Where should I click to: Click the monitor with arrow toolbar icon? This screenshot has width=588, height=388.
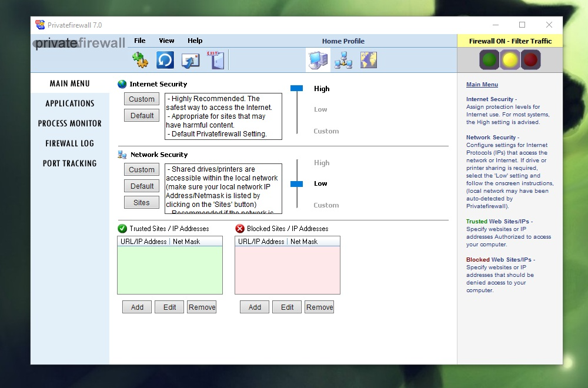190,61
